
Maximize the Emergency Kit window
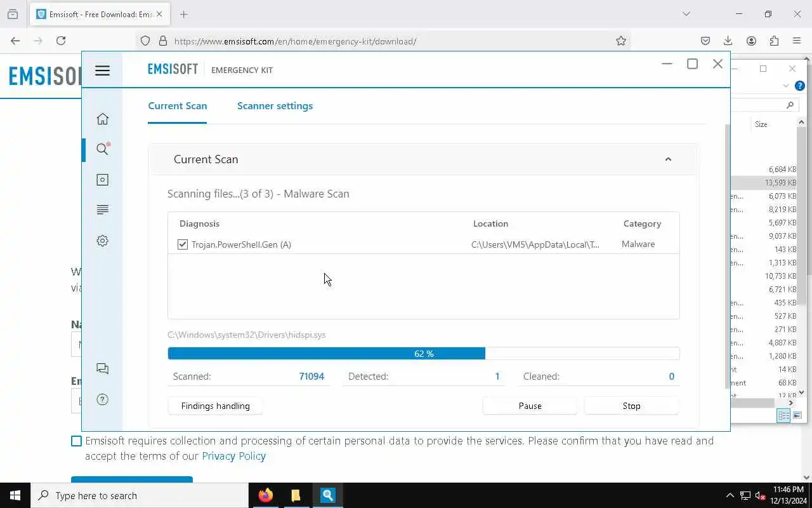(692, 63)
